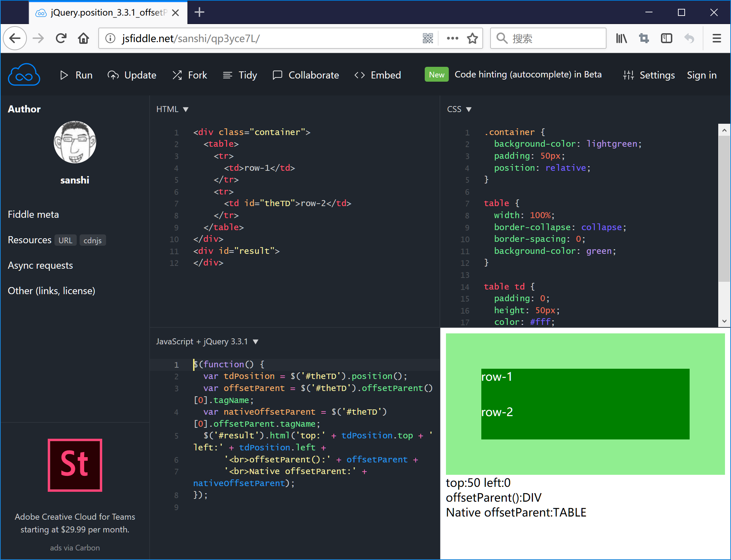Image resolution: width=731 pixels, height=560 pixels.
Task: Toggle the sidebar panel icon in Firefox
Action: coord(666,38)
